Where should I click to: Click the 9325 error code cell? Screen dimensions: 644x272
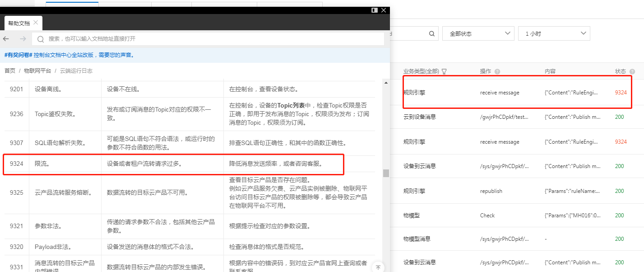(16, 193)
